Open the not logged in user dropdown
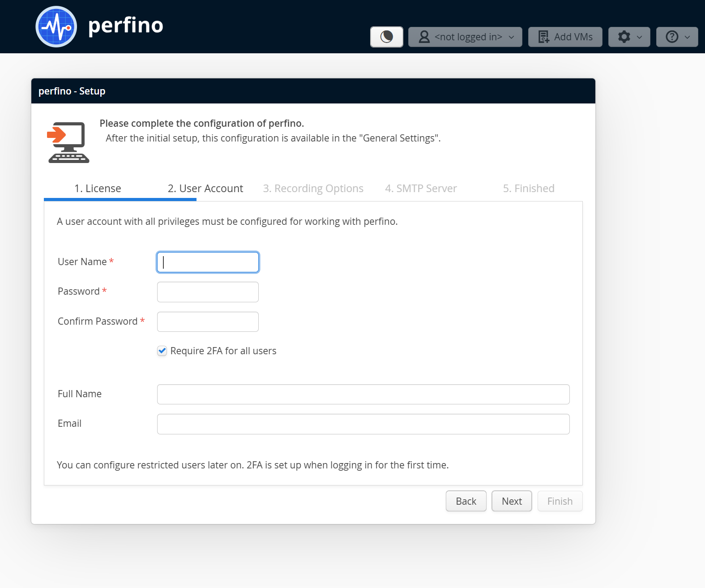This screenshot has width=705, height=588. pos(465,37)
